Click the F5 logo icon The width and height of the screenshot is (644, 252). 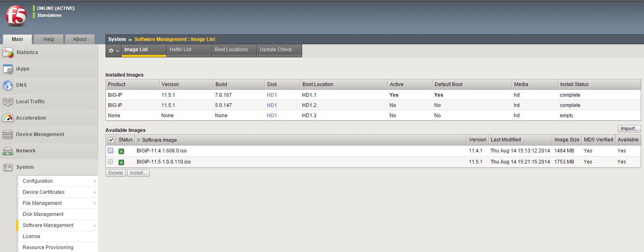pos(16,16)
